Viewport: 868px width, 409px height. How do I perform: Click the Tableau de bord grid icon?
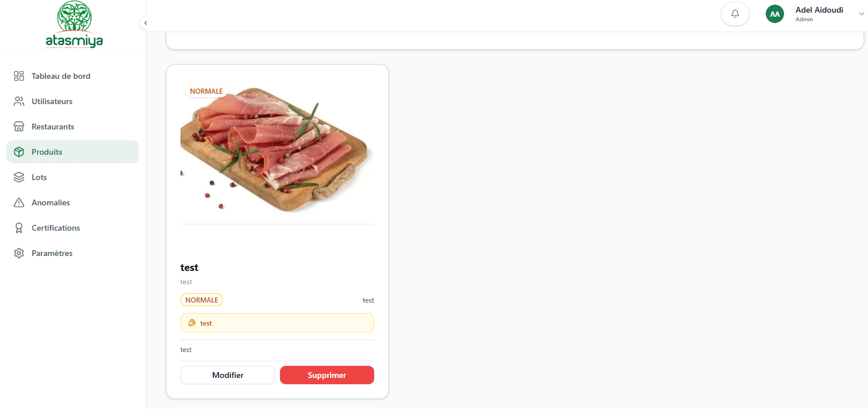[x=19, y=76]
